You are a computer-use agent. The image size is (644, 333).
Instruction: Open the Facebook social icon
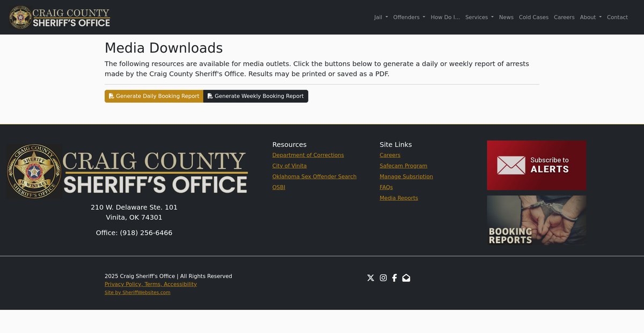click(394, 278)
